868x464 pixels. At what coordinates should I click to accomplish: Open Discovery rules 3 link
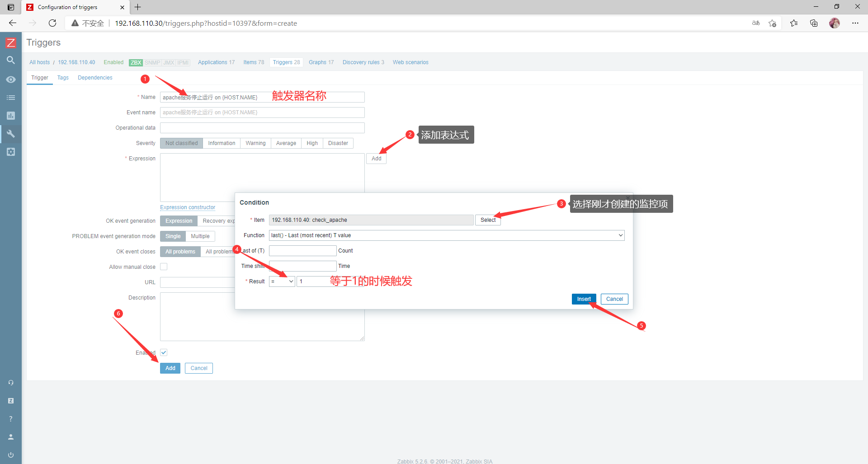[x=363, y=62]
